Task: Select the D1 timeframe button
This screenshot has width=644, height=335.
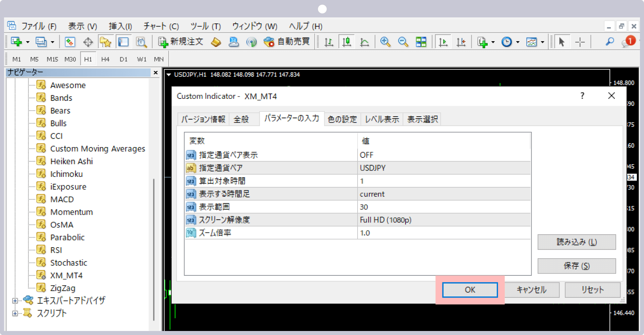Action: tap(123, 59)
